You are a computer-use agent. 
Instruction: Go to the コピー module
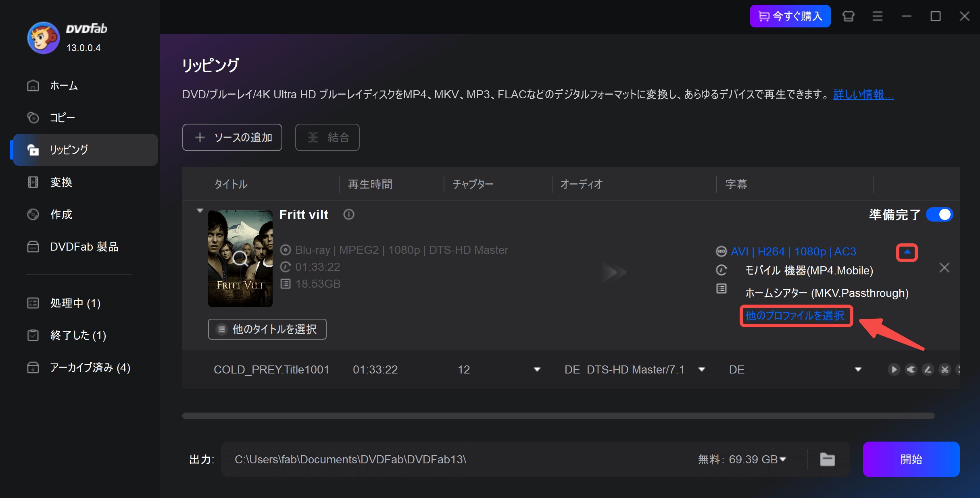(x=85, y=118)
